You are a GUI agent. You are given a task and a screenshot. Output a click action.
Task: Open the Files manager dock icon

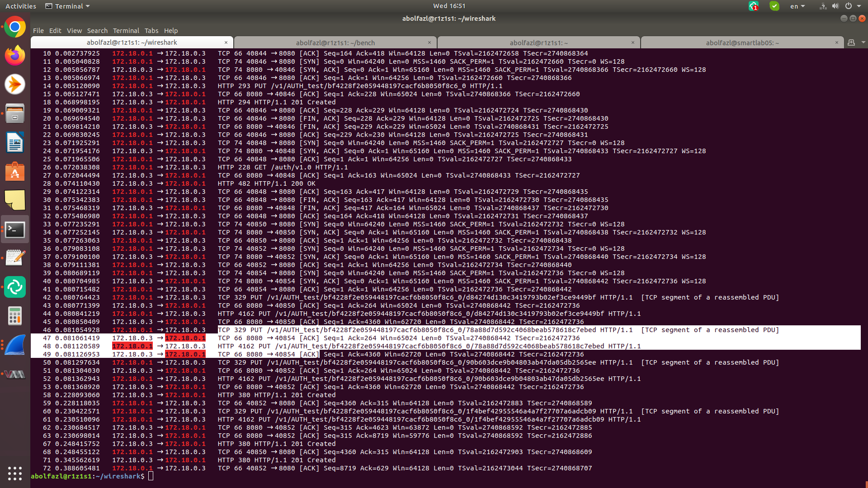tap(15, 113)
